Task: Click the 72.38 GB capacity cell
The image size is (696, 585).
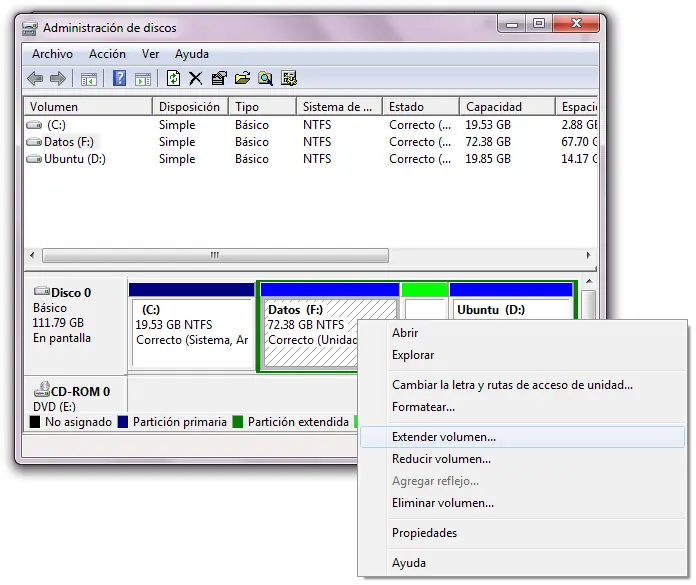Action: click(x=488, y=142)
